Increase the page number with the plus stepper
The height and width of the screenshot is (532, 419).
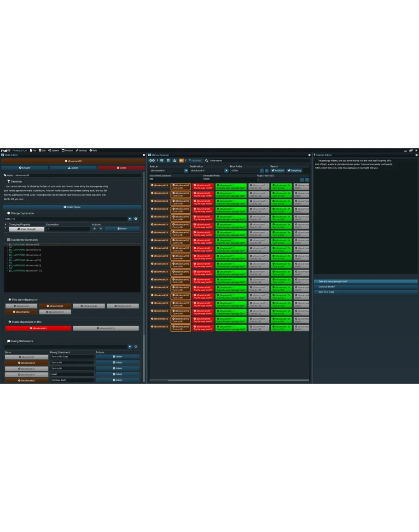[x=307, y=180]
